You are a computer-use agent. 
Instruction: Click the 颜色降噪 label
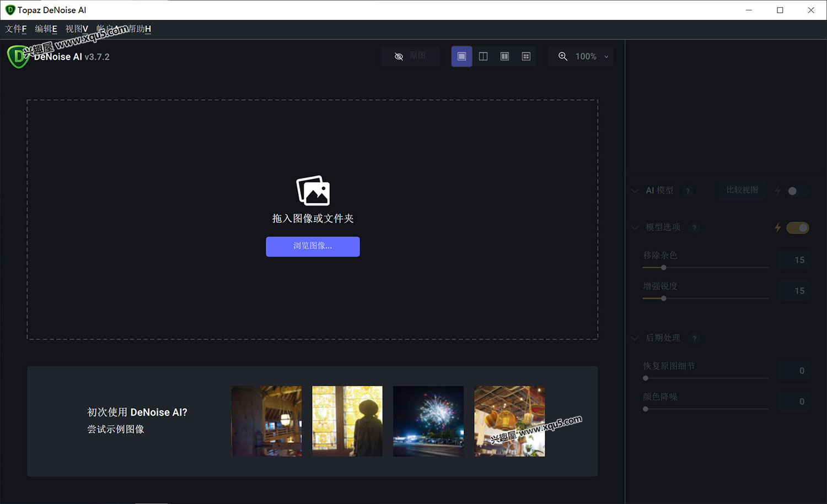660,397
